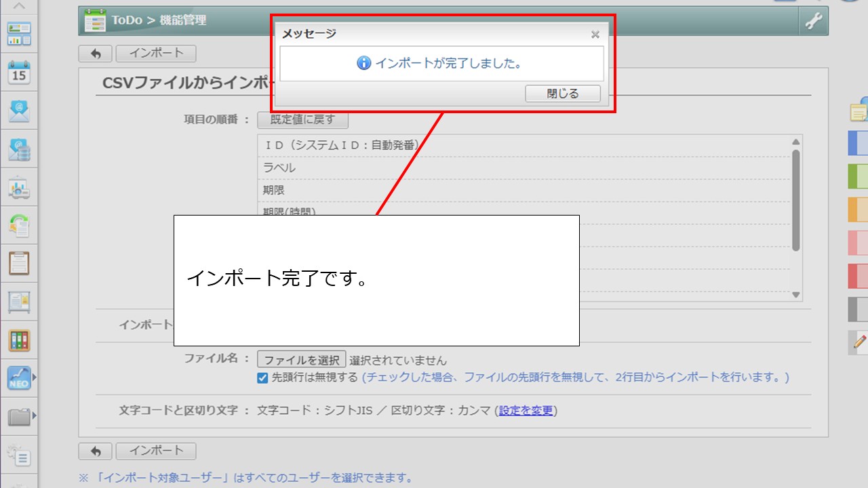
Task: Click the item list scroll-up arrow
Action: point(797,142)
